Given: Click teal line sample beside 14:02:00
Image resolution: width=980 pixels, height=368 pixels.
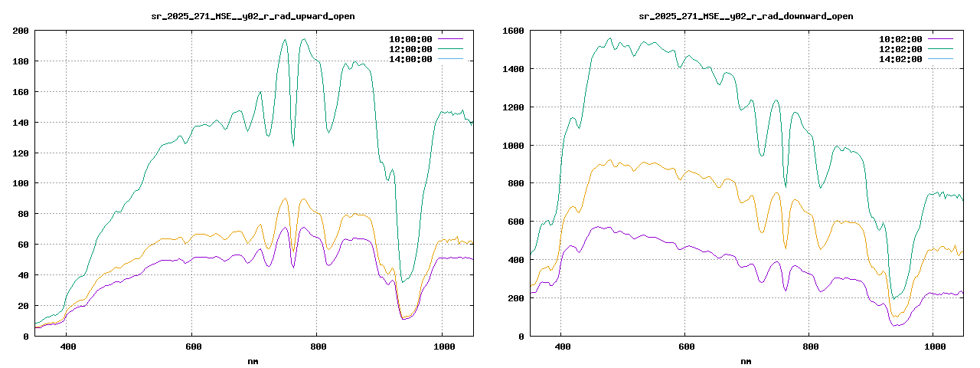Looking at the screenshot, I should tap(940, 59).
